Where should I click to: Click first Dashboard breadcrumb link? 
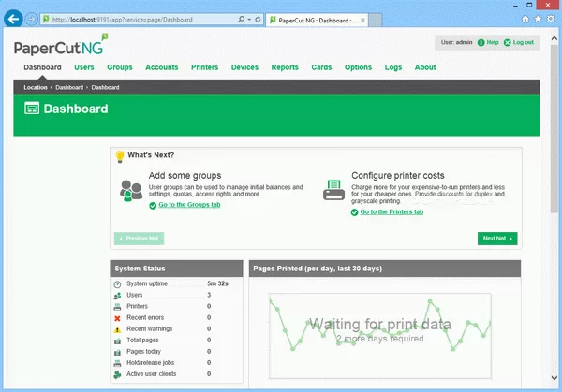pos(69,87)
